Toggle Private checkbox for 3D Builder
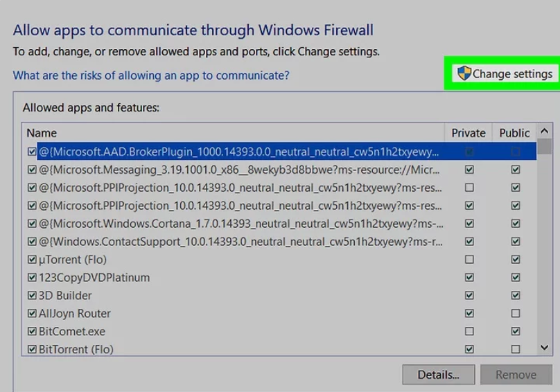560x392 pixels. point(469,295)
